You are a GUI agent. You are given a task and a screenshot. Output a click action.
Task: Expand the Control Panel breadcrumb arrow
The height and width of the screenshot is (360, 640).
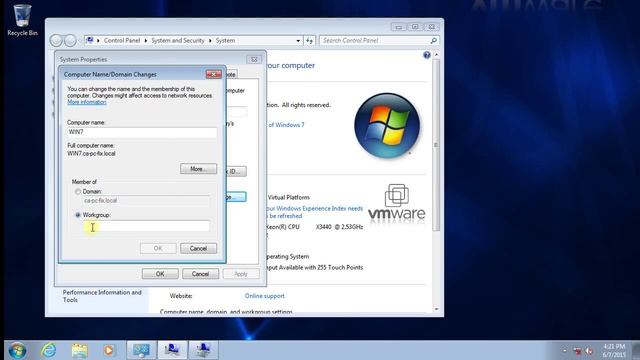coord(145,40)
